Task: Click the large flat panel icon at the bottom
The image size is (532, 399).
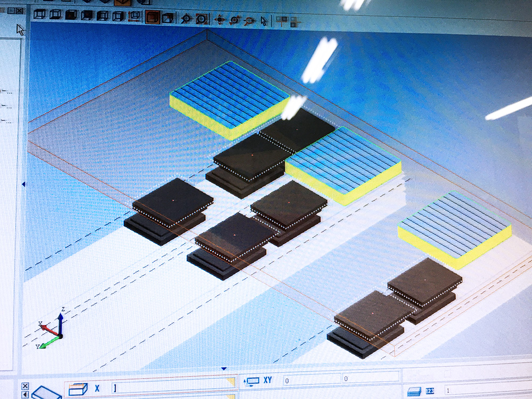Action: (46, 393)
